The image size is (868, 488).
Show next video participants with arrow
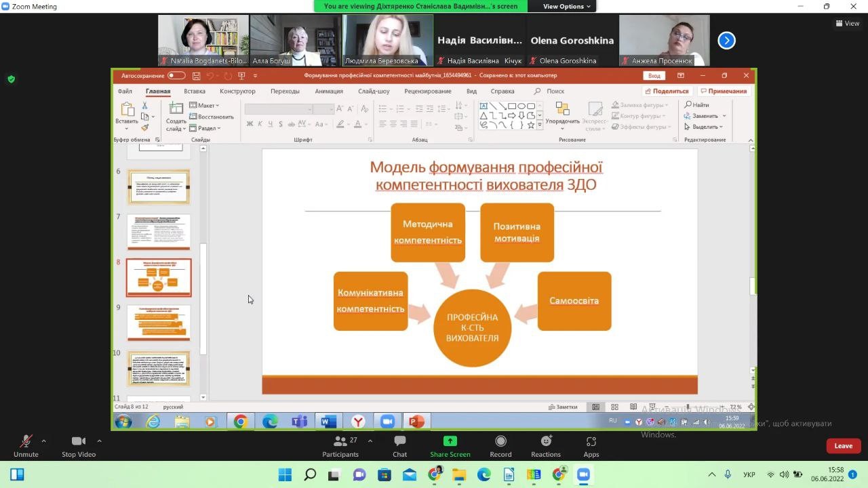coord(726,41)
